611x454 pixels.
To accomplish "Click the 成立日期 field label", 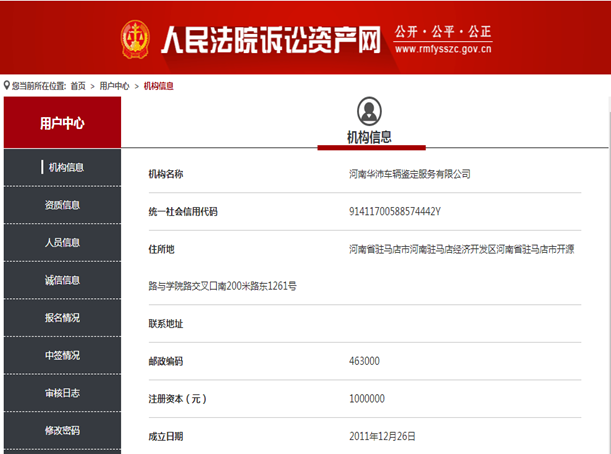I will click(x=166, y=436).
